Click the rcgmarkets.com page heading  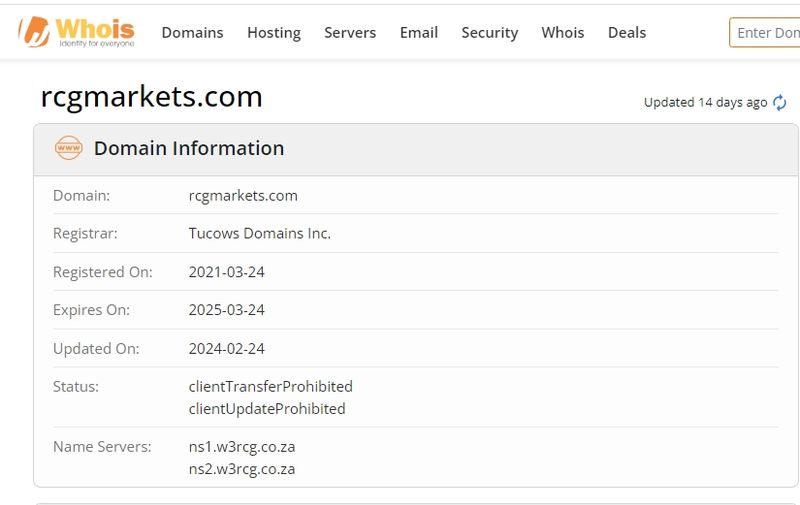tap(152, 96)
